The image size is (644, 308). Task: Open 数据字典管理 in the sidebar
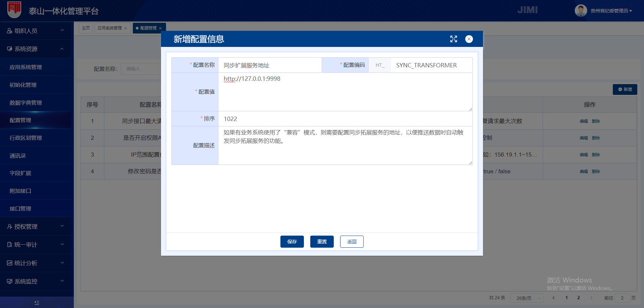(x=26, y=103)
